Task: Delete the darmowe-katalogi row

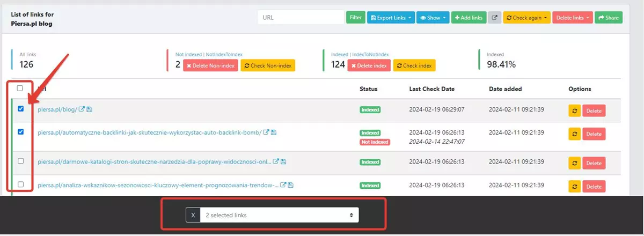Action: tap(594, 163)
